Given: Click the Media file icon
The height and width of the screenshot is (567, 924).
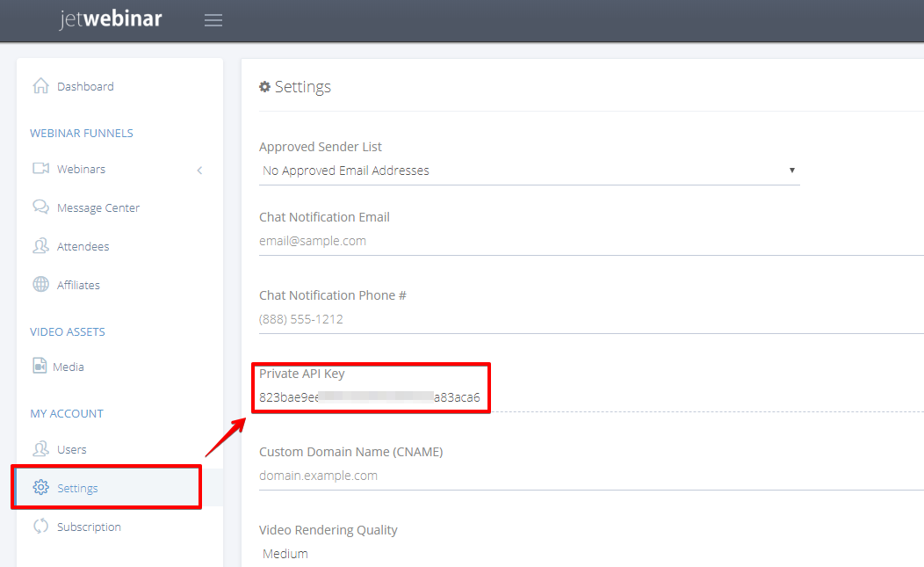Looking at the screenshot, I should (40, 366).
